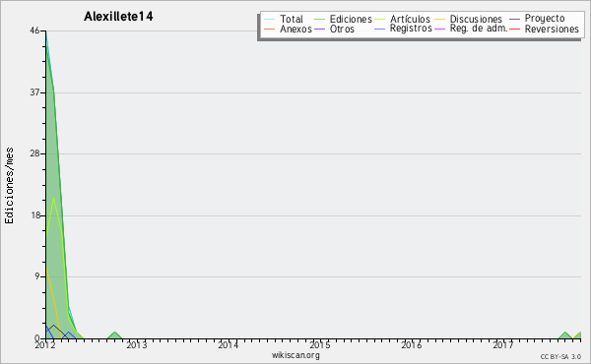This screenshot has height=364, width=591.
Task: Click the x-axis label 2013
Action: (137, 344)
